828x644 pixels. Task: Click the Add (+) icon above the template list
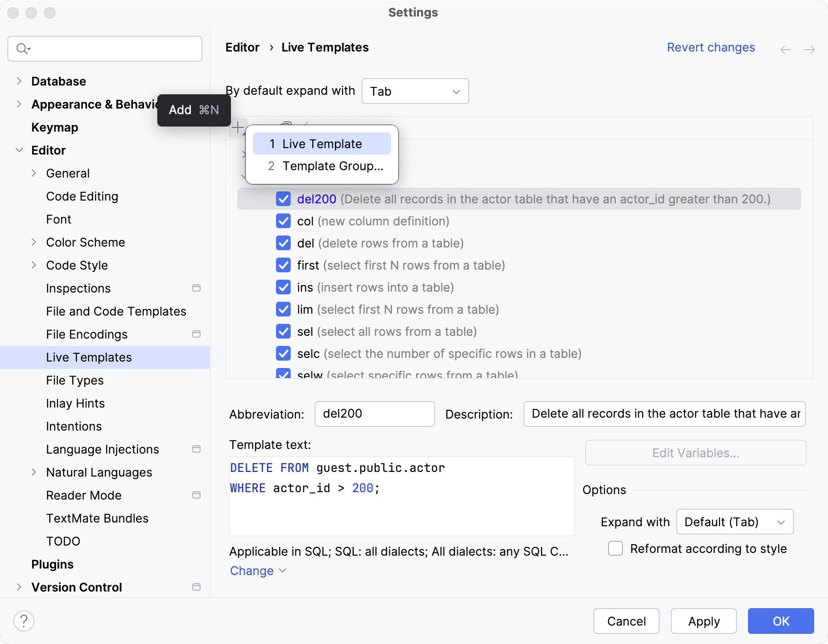point(238,127)
